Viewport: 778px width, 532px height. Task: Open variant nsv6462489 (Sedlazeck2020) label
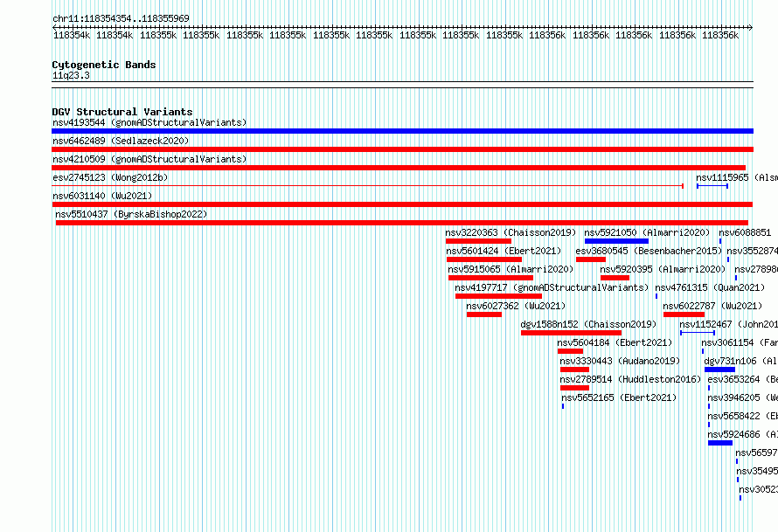pyautogui.click(x=121, y=141)
